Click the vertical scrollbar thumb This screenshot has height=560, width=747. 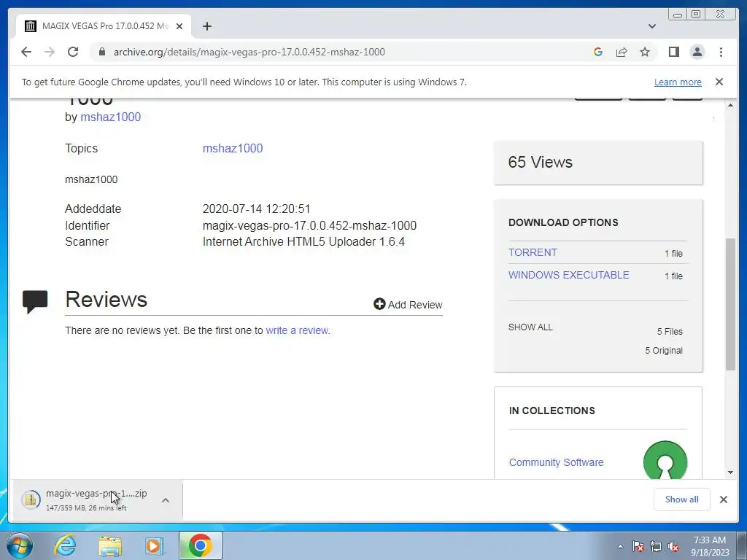point(730,304)
